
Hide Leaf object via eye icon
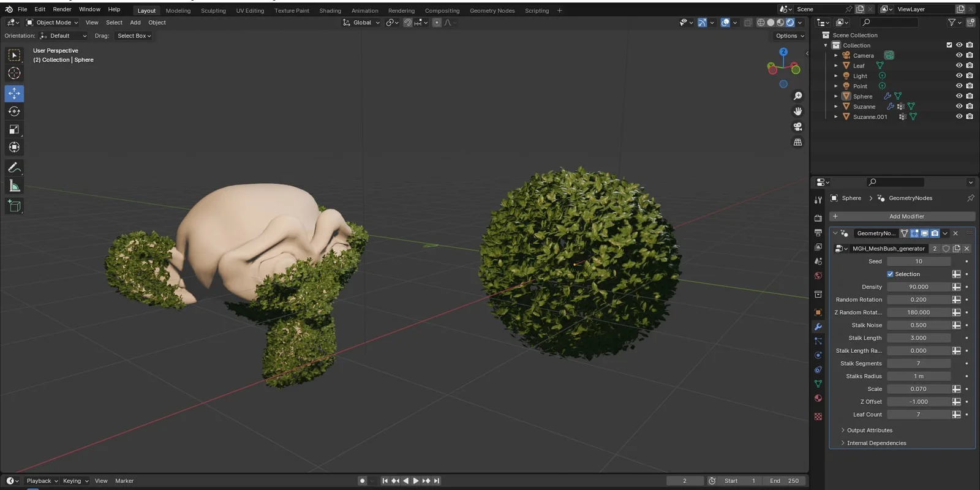(x=959, y=66)
